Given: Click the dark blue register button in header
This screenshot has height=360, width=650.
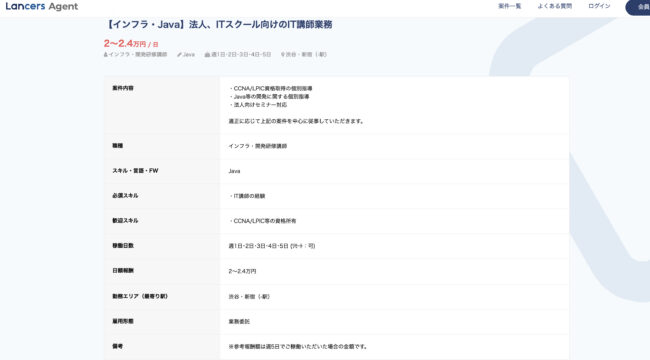Looking at the screenshot, I should tap(638, 7).
